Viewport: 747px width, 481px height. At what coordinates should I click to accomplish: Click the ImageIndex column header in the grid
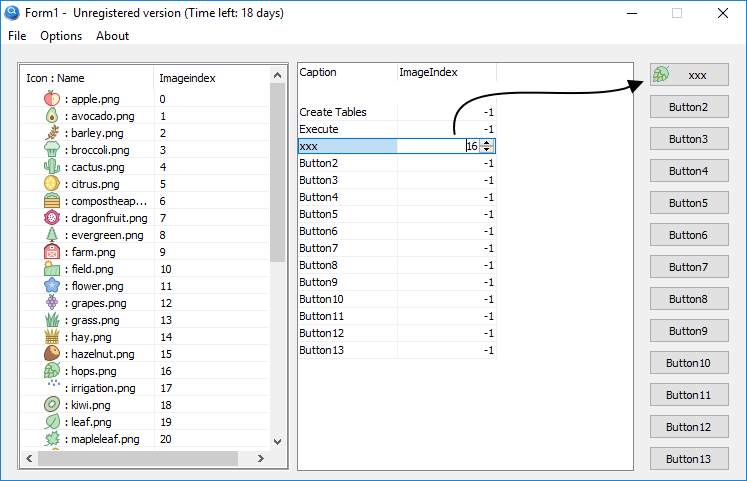click(447, 72)
